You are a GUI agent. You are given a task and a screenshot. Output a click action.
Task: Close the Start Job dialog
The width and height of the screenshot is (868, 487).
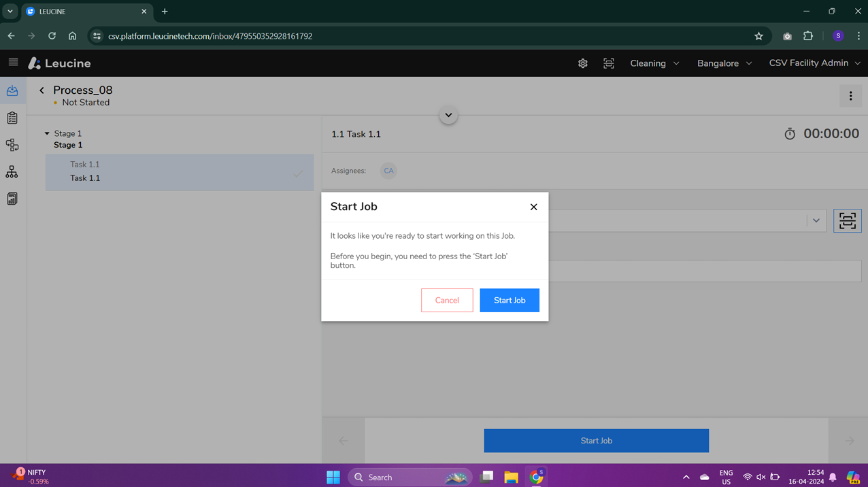pyautogui.click(x=533, y=207)
